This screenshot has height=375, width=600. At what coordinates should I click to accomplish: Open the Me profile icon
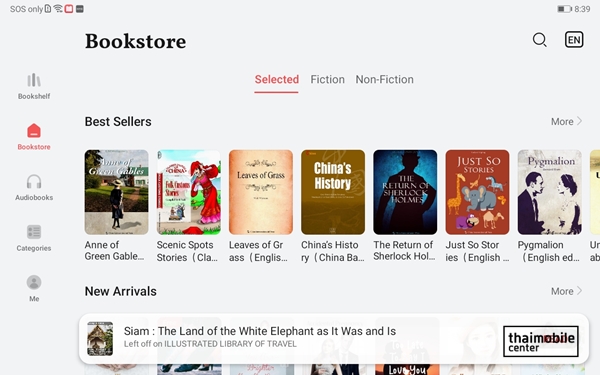34,282
